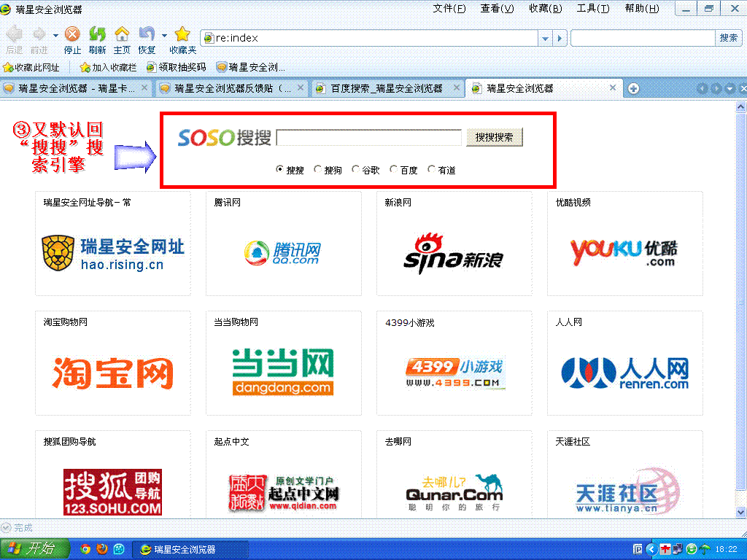Open the 查看(V) menu
Screen dimensions: 747x560
pos(497,9)
